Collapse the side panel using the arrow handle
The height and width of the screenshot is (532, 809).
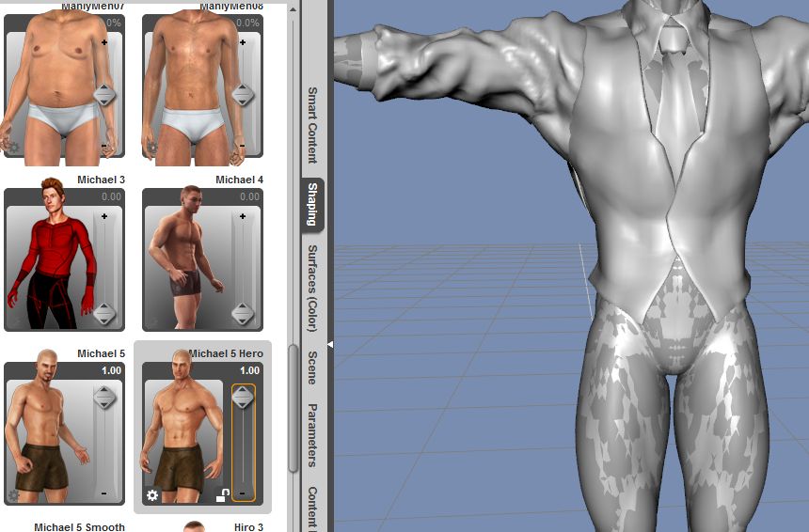pyautogui.click(x=330, y=344)
